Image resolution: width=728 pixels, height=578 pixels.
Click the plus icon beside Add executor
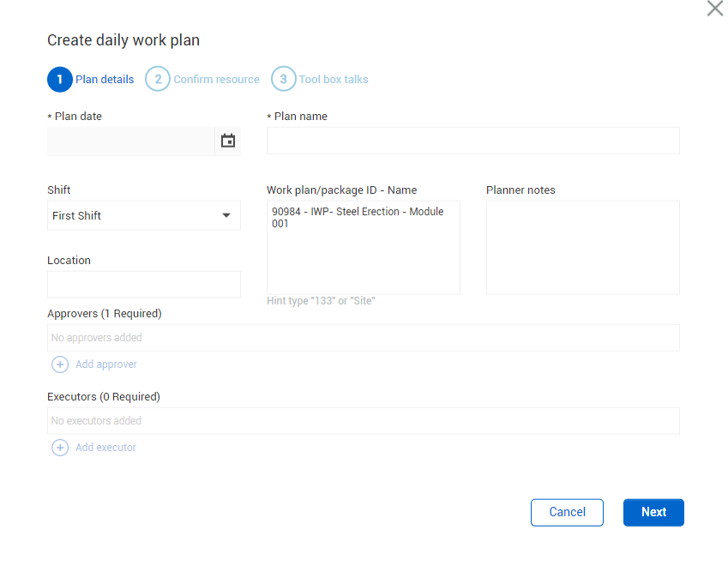60,448
